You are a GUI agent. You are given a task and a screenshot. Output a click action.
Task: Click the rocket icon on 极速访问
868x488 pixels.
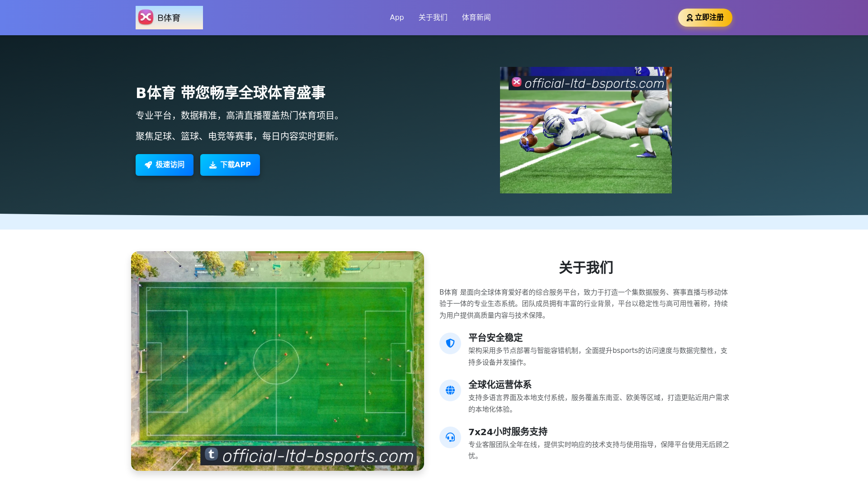148,165
